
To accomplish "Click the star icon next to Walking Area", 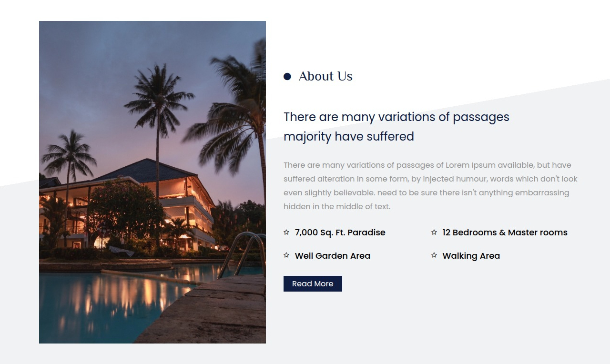I will point(434,255).
